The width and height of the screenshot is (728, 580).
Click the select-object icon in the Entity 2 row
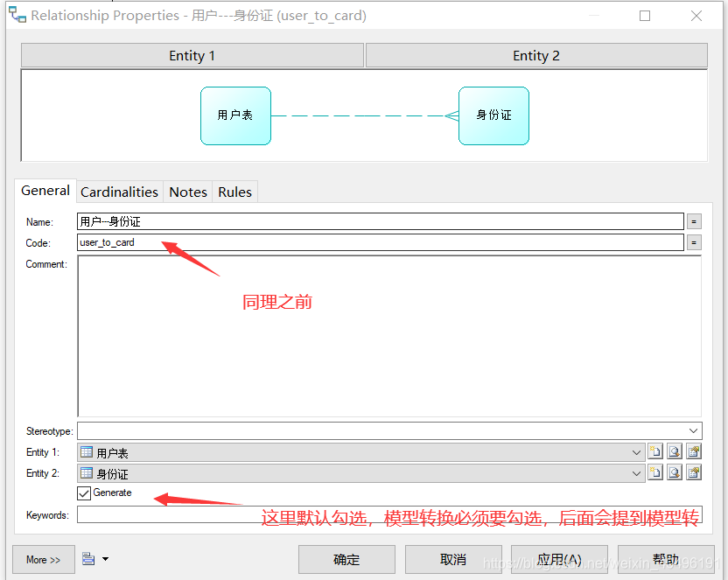pos(675,472)
